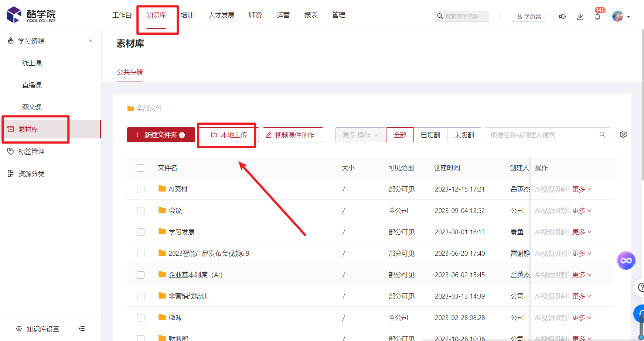Click the 会议 folder icon
644x341 pixels.
click(162, 210)
